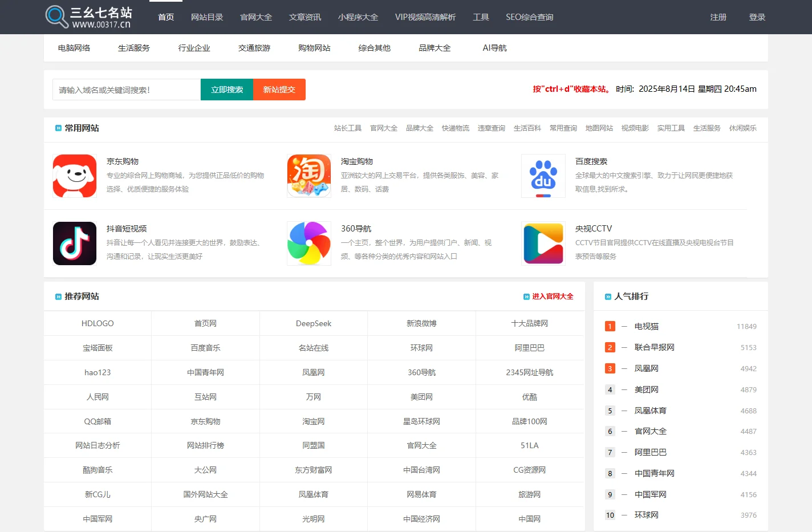Select the 电脑网络 category
812x532 pixels.
click(x=74, y=48)
